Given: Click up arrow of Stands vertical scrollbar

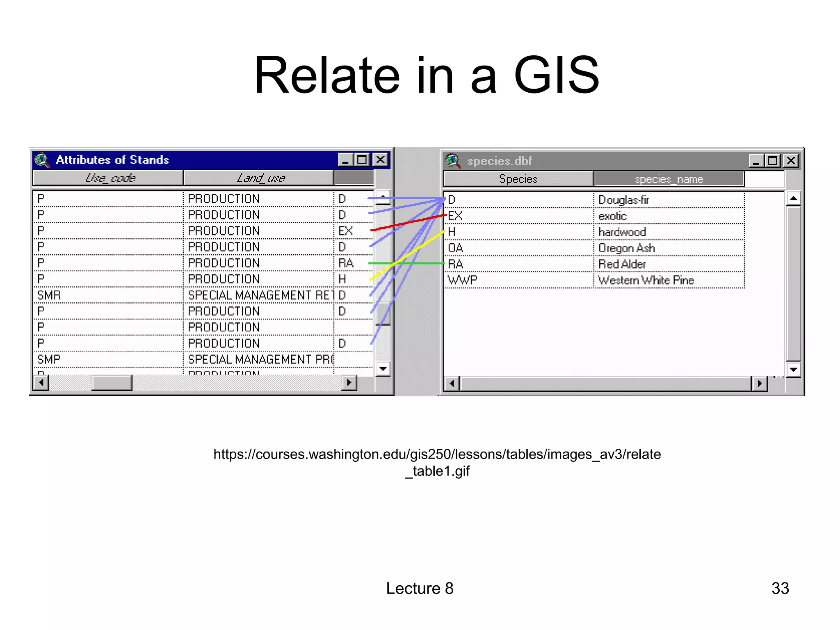Looking at the screenshot, I should 383,197.
